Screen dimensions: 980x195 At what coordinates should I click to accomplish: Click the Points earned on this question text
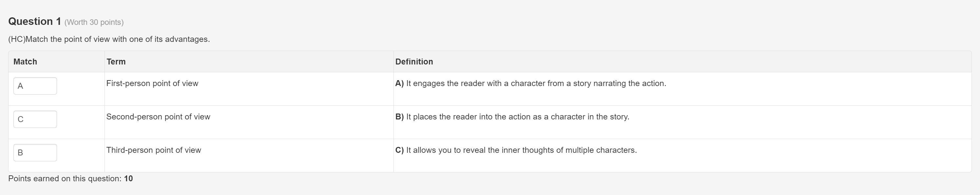[x=65, y=179]
